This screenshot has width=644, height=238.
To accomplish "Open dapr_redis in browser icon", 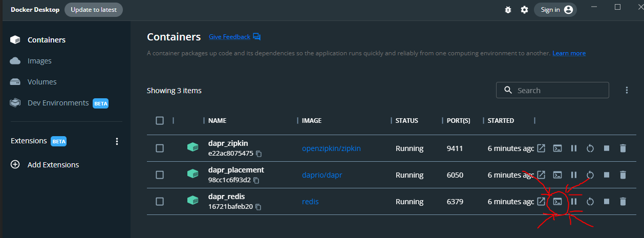I will [x=541, y=202].
